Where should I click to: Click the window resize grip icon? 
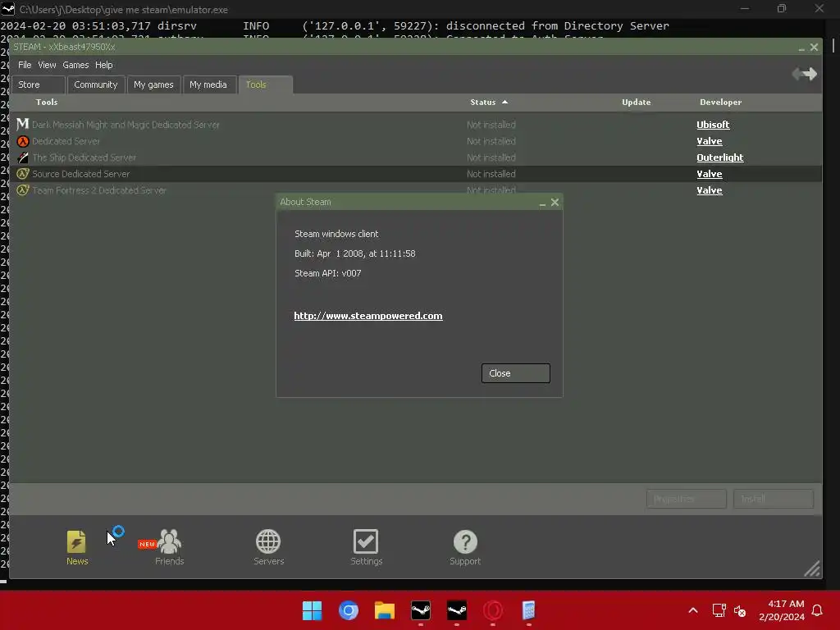(812, 568)
